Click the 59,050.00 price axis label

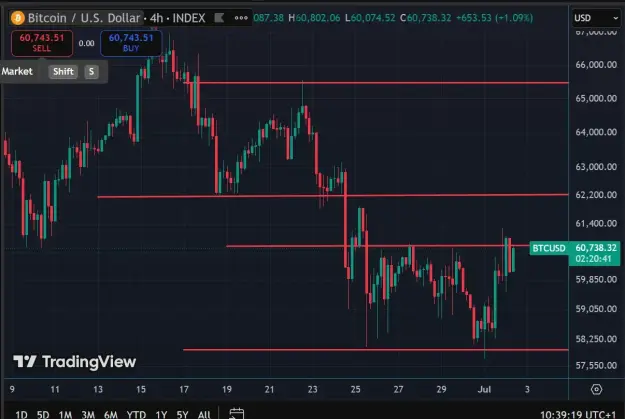point(596,309)
